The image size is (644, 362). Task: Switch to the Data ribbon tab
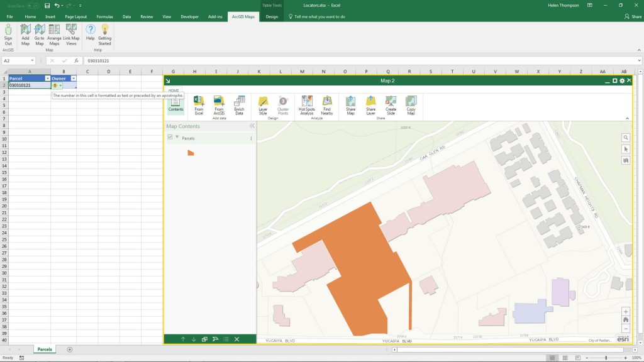[126, 17]
